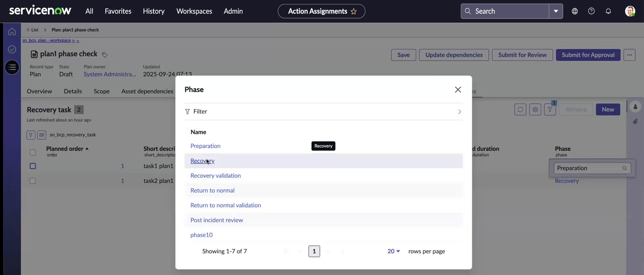The image size is (644, 275).
Task: Click page 1 pagination button
Action: [x=314, y=251]
